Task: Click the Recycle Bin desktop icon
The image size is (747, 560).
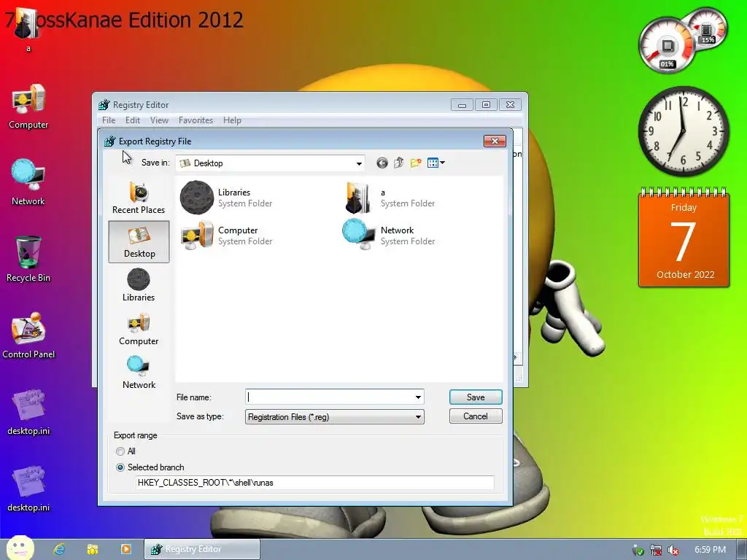Action: (28, 259)
